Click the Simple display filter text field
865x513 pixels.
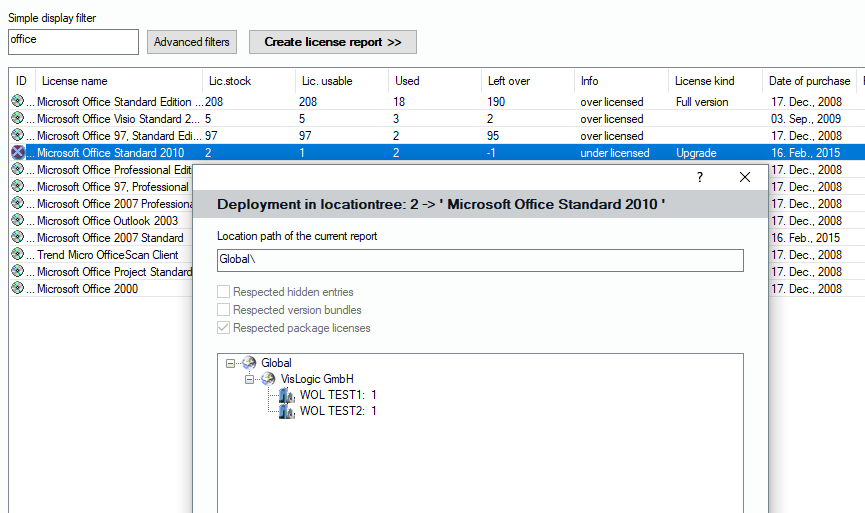[73, 41]
